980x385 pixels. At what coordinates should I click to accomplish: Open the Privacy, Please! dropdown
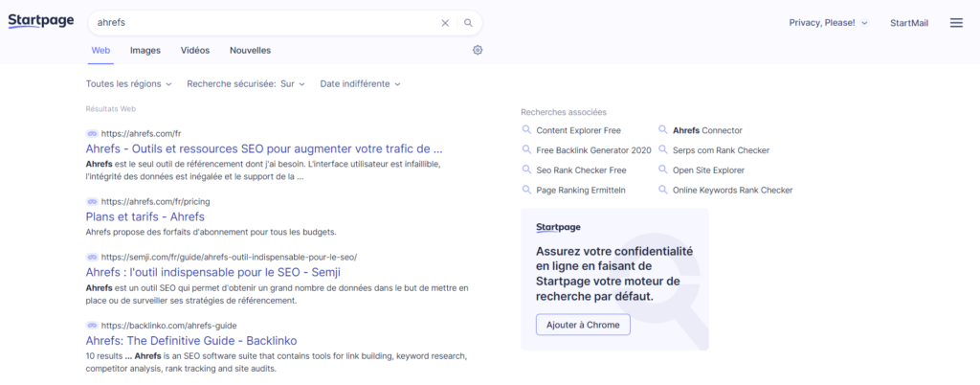828,23
